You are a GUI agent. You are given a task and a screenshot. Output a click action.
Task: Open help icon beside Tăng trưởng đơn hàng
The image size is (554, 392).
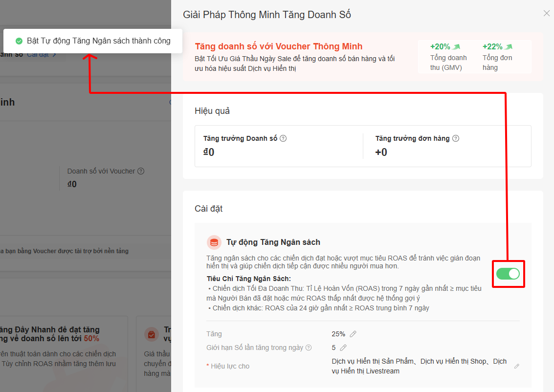[456, 138]
